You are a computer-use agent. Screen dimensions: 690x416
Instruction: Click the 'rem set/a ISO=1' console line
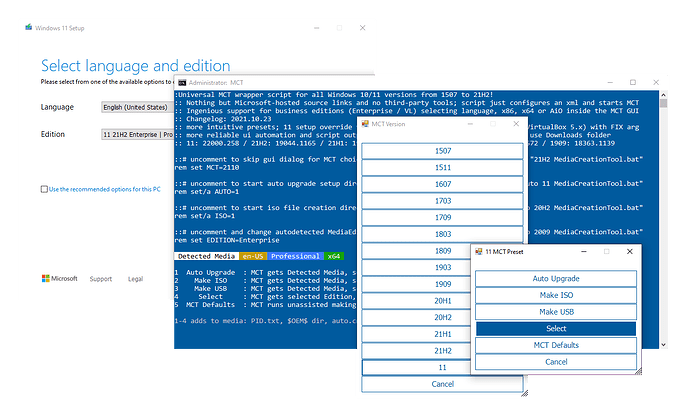tap(205, 216)
